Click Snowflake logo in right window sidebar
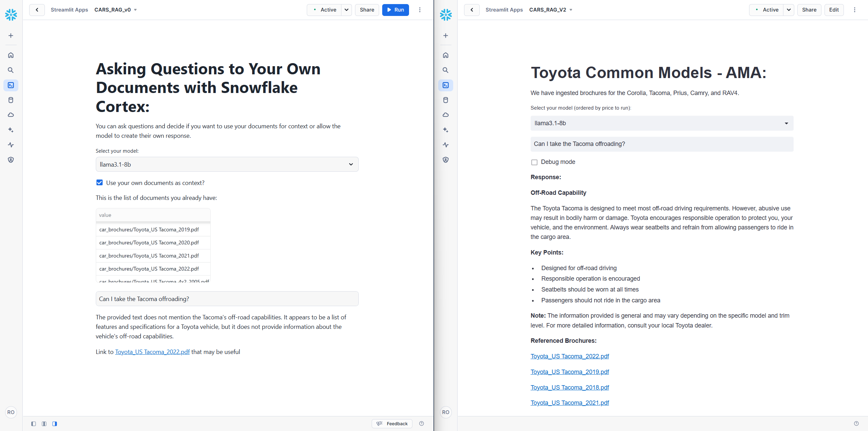Image resolution: width=868 pixels, height=431 pixels. pos(446,15)
